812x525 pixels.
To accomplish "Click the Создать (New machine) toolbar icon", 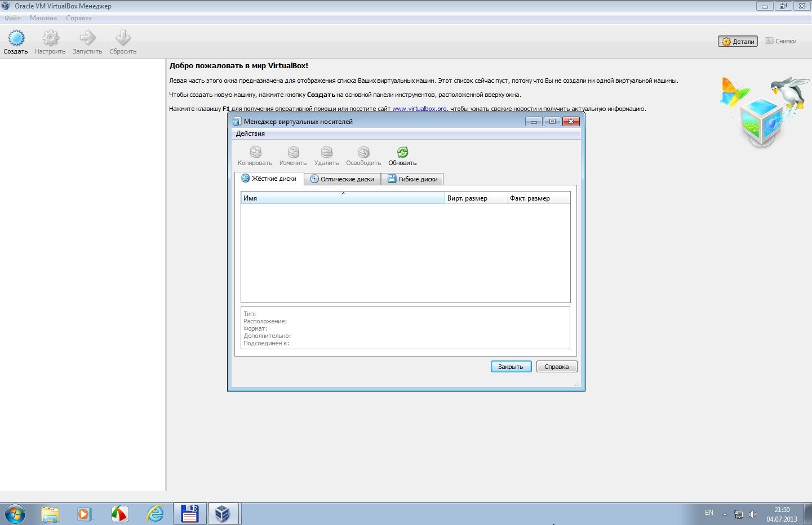I will coord(16,38).
